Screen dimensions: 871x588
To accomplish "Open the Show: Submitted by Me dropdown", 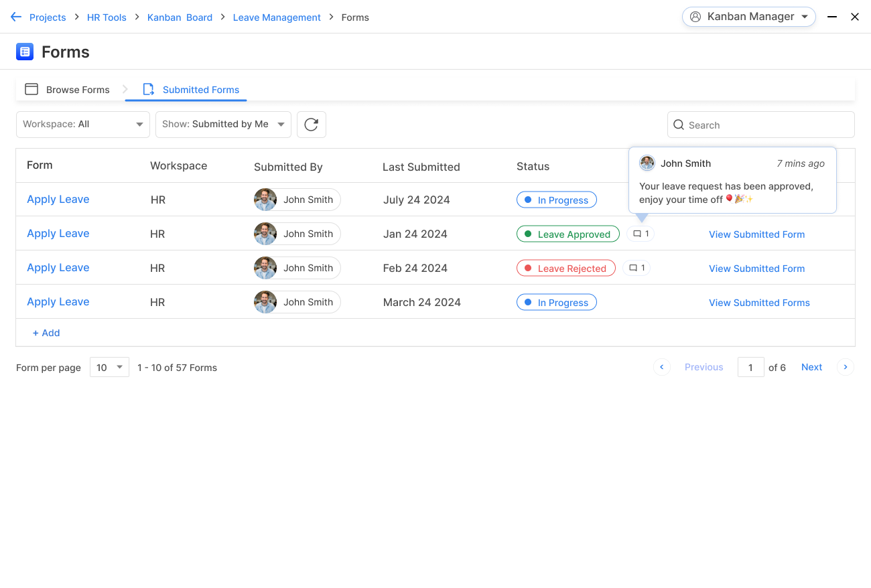I will pos(223,124).
